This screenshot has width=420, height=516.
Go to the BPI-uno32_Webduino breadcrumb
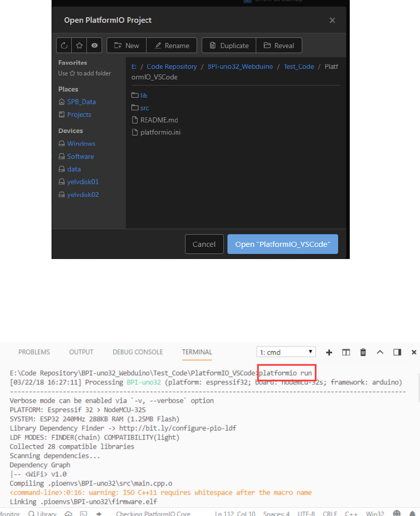click(240, 66)
